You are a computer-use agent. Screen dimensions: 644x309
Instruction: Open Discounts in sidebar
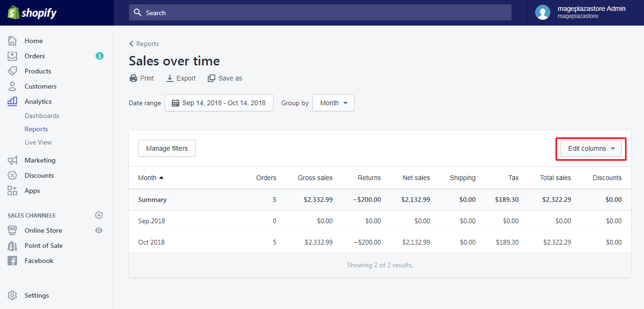tap(39, 175)
